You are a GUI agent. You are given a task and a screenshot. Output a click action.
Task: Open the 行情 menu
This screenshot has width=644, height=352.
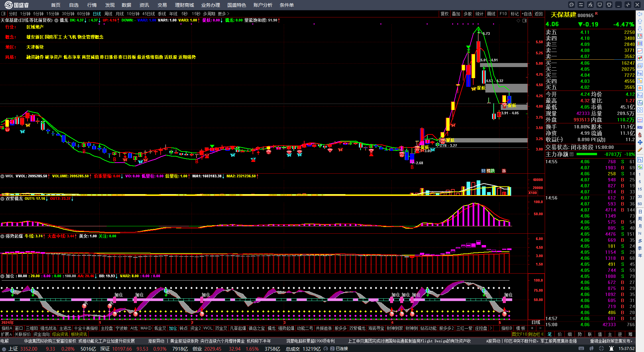(92, 5)
